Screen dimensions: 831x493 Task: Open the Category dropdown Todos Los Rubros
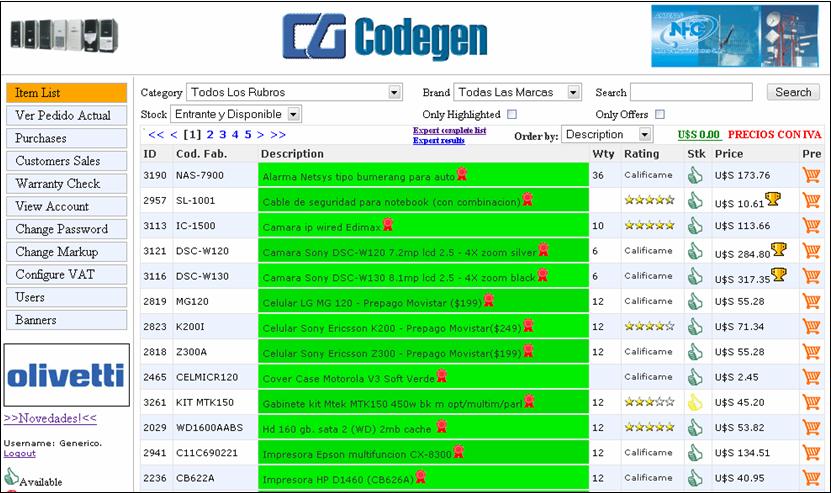pos(294,92)
